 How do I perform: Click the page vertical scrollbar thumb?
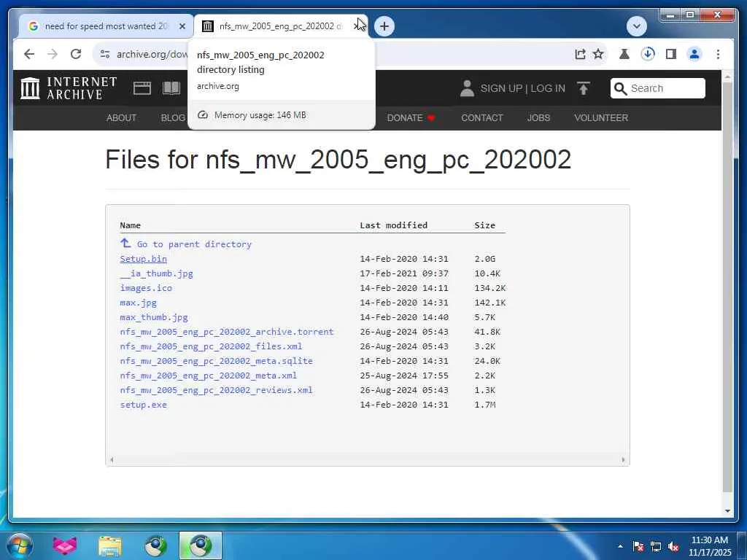tap(727, 287)
